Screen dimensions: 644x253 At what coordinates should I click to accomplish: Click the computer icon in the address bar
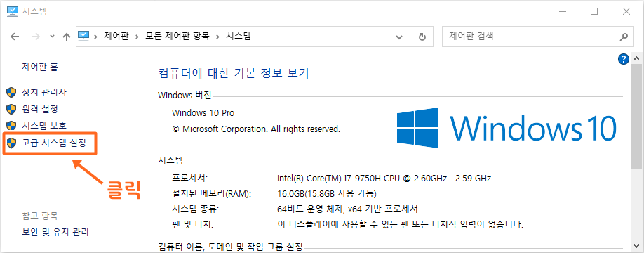pyautogui.click(x=83, y=37)
